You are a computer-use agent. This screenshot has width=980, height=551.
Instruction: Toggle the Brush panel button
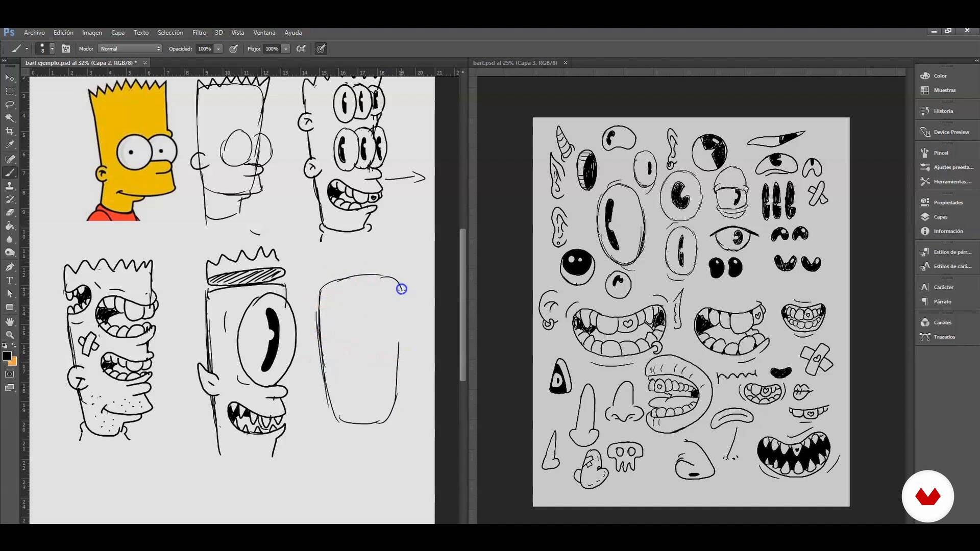pyautogui.click(x=66, y=49)
